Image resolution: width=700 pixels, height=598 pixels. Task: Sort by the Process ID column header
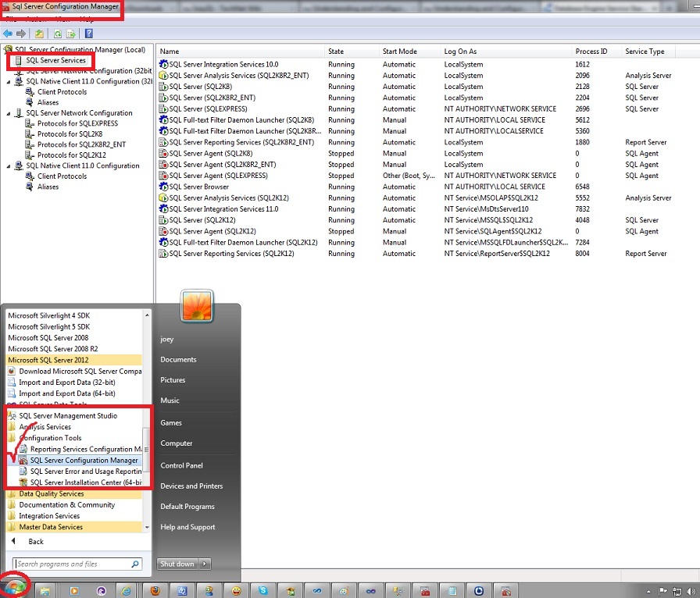(596, 52)
